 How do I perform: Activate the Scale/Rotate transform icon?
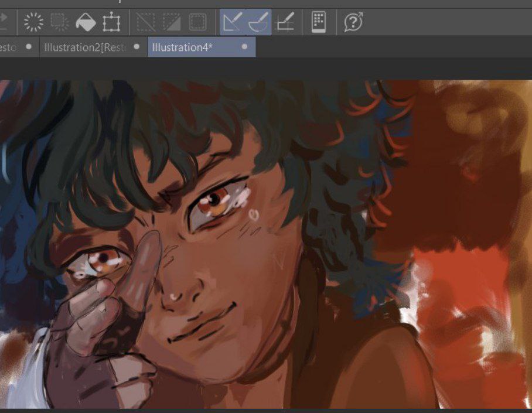click(111, 23)
